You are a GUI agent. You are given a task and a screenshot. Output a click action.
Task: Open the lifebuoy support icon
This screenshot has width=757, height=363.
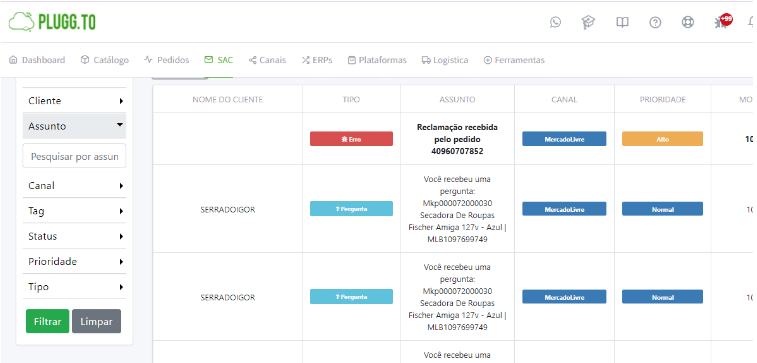(x=687, y=22)
